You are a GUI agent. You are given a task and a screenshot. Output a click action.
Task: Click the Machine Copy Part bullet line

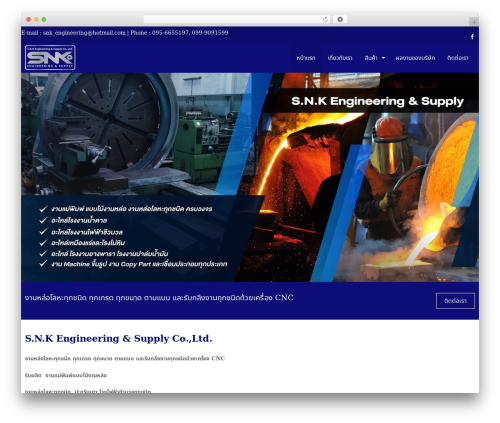[139, 264]
